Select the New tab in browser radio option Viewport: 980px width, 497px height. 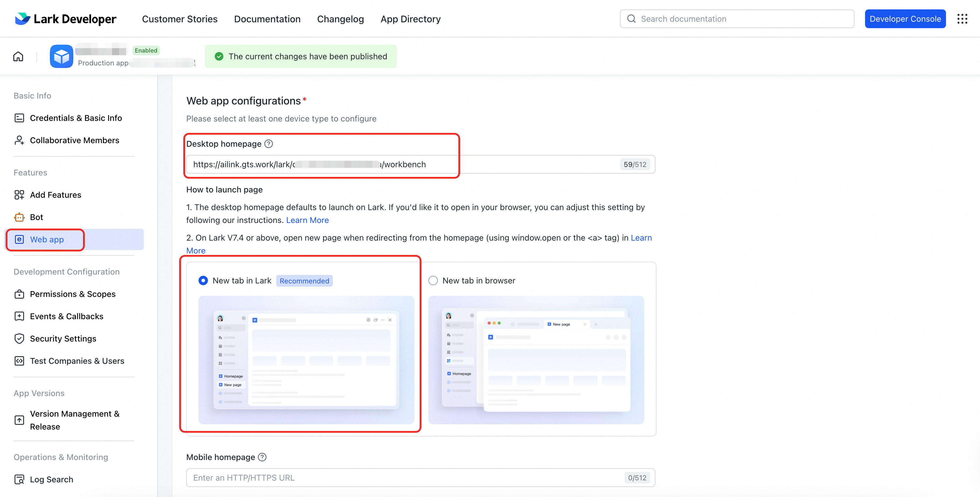pos(433,280)
